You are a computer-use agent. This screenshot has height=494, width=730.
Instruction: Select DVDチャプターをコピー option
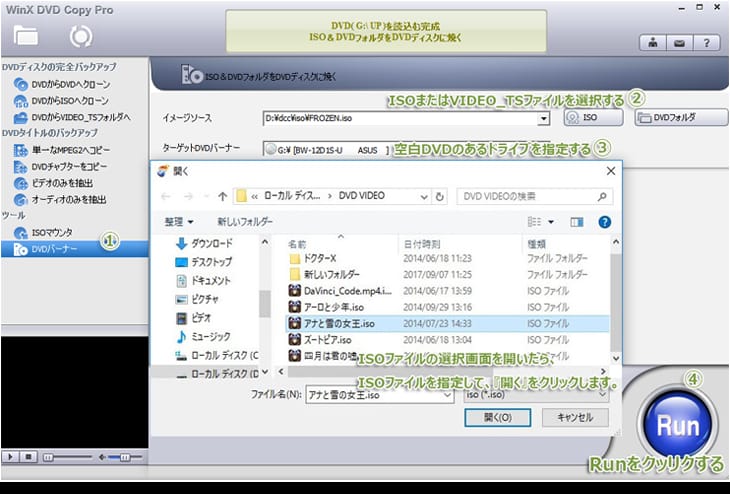coord(61,167)
